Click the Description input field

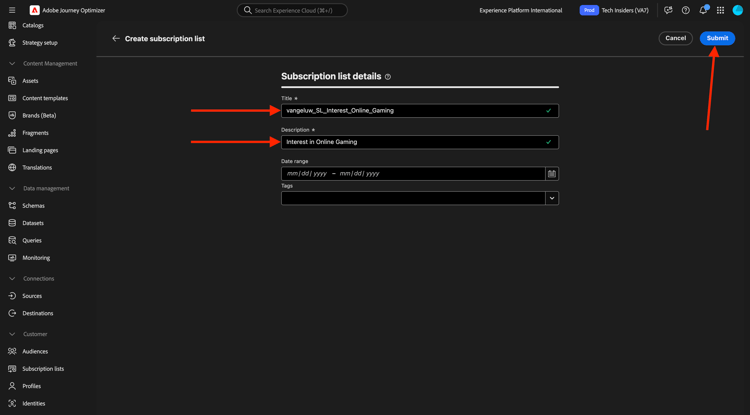tap(420, 142)
